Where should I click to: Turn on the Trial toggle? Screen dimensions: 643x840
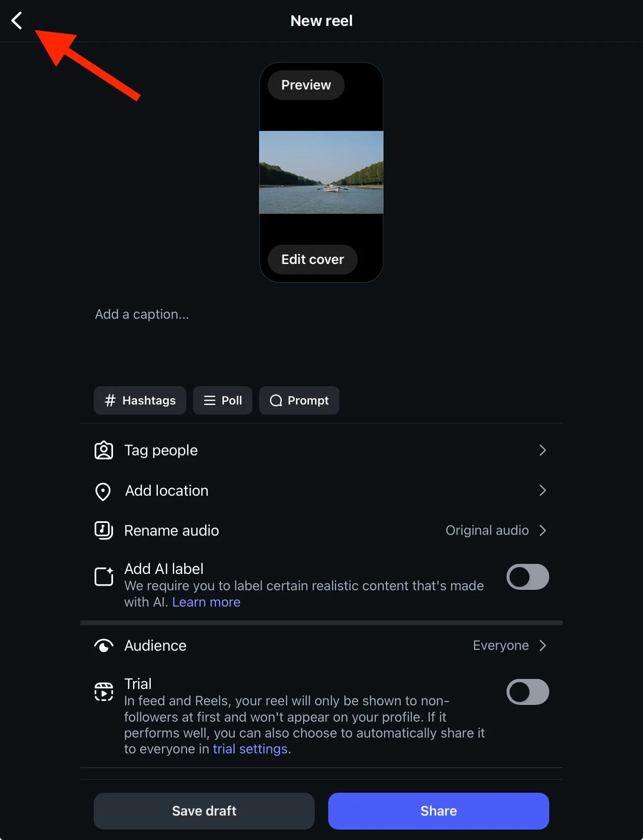527,692
